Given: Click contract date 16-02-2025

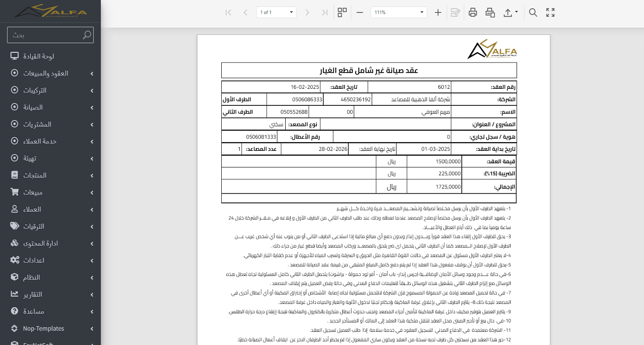Looking at the screenshot, I should 305,87.
